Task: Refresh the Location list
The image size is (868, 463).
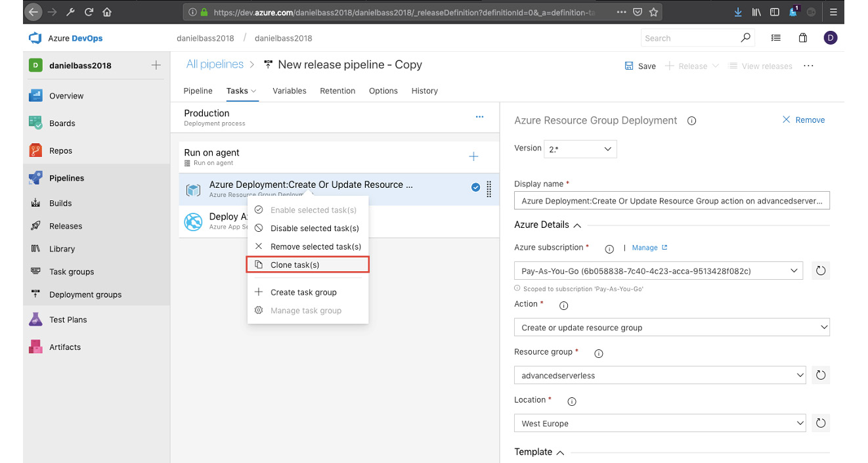Action: 821,424
